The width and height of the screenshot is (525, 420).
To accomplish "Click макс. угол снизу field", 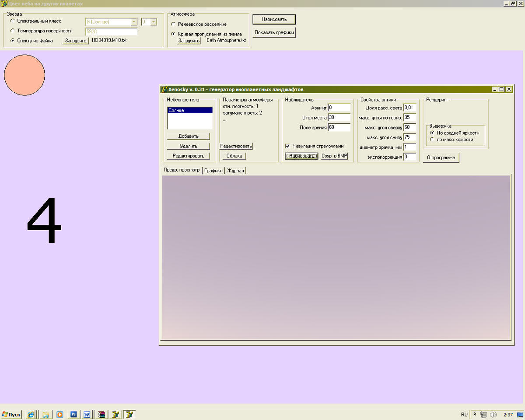I will pyautogui.click(x=409, y=137).
